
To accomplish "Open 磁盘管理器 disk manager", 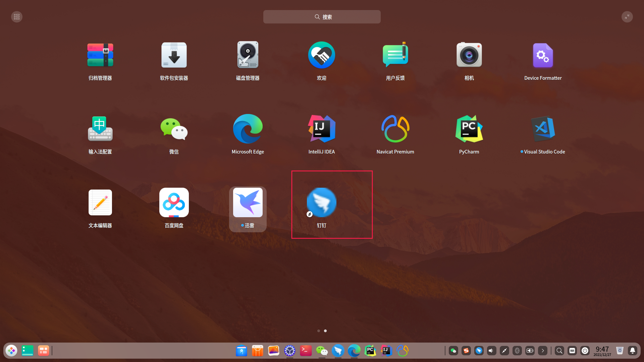I will (248, 55).
